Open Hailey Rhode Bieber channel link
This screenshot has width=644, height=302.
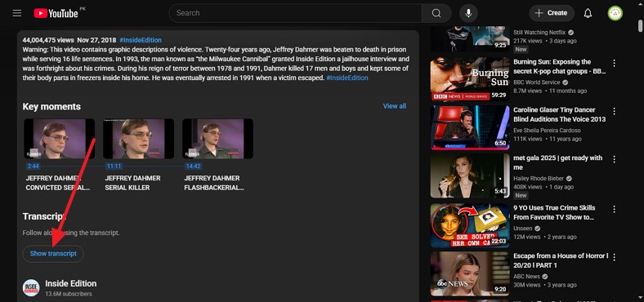[539, 179]
